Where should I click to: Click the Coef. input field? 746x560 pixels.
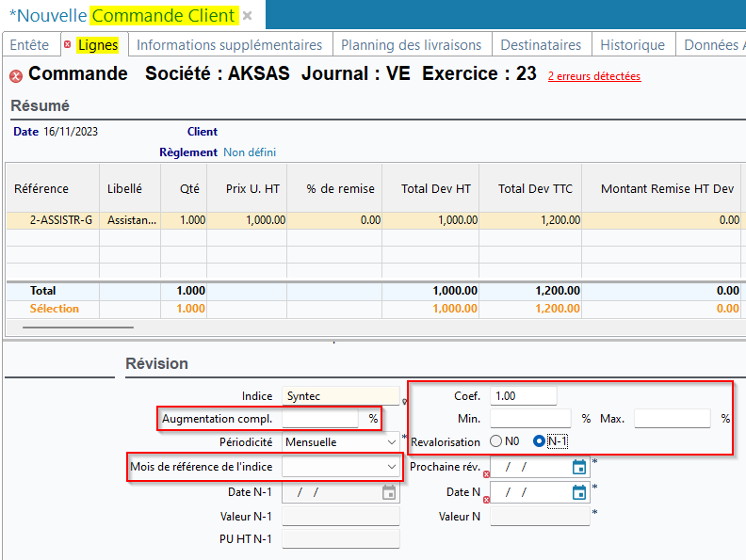(524, 395)
